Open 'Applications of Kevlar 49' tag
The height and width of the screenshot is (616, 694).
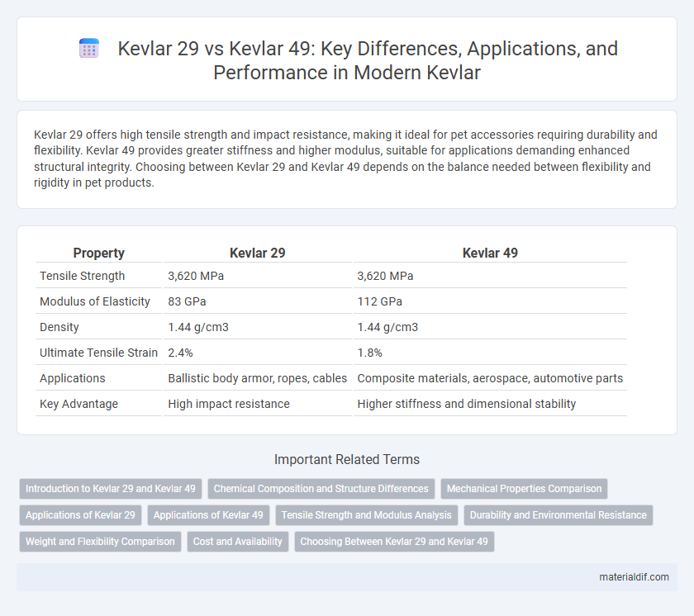pyautogui.click(x=208, y=515)
